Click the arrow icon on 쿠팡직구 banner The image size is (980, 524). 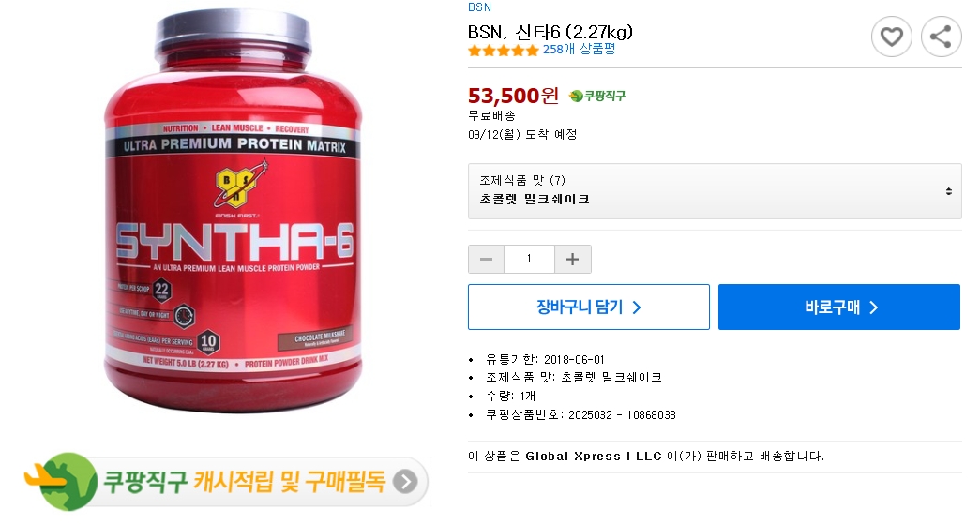pyautogui.click(x=405, y=482)
